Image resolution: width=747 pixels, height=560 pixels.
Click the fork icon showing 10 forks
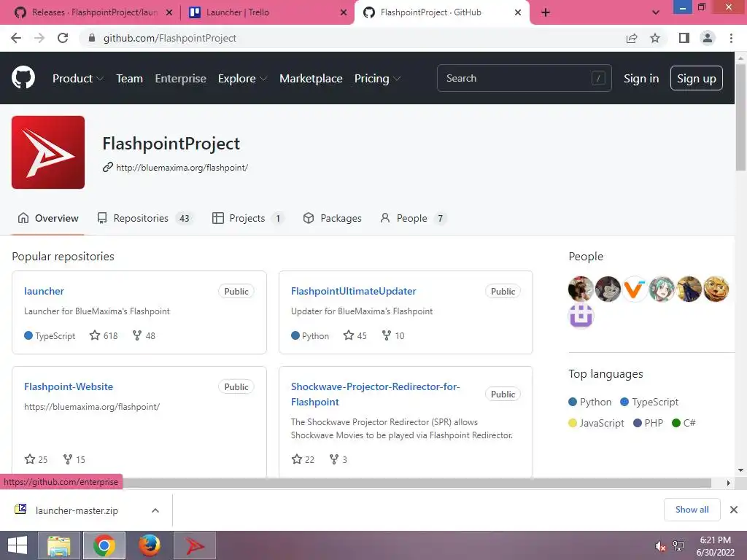[x=387, y=335]
